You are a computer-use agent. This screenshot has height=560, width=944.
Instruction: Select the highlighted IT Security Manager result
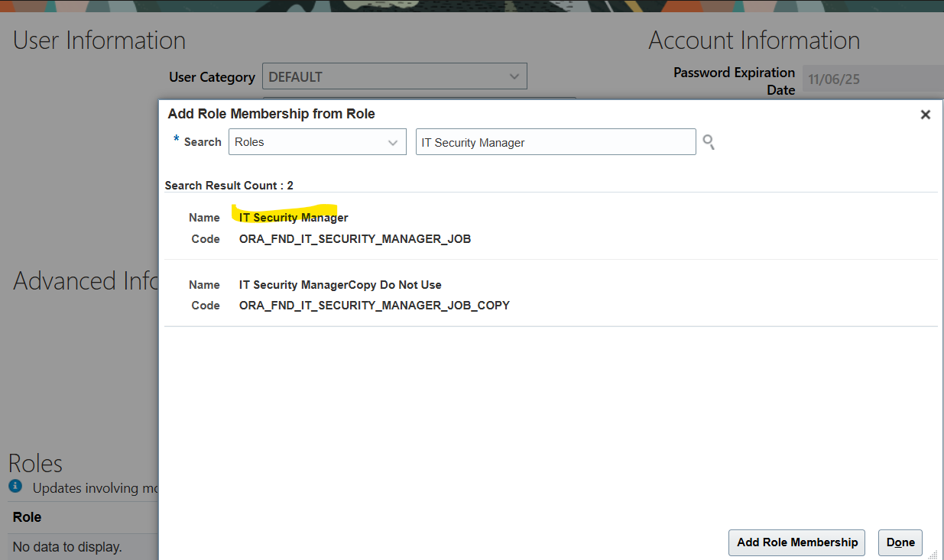294,218
